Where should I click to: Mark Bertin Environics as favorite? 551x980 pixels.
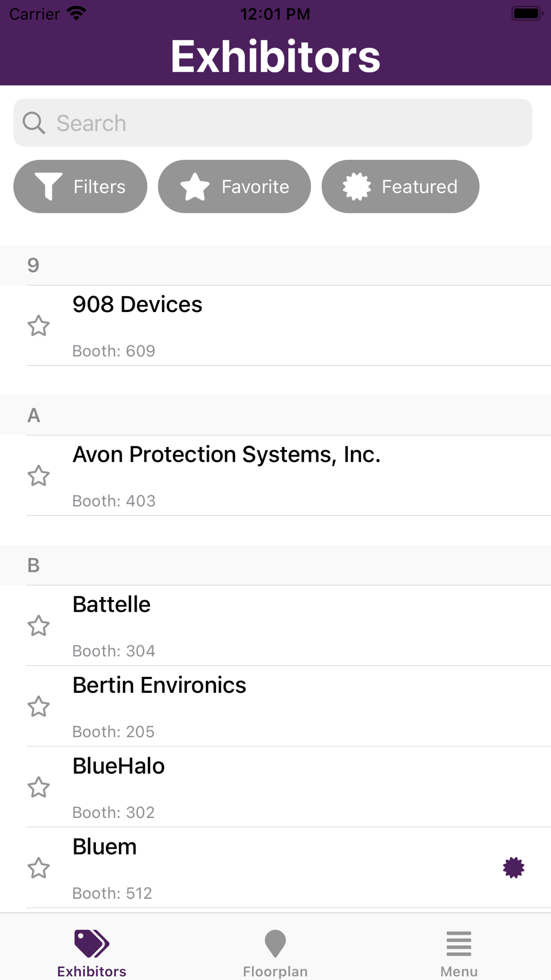[x=39, y=707]
